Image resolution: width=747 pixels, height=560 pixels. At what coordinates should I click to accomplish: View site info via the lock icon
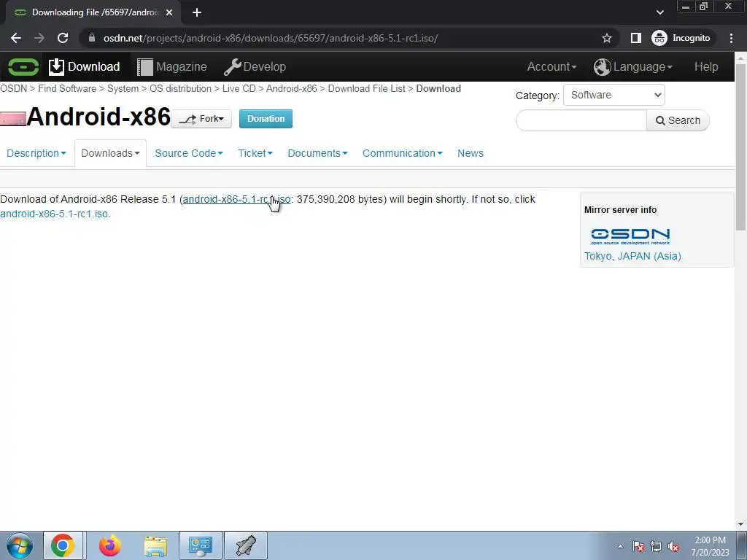[92, 38]
